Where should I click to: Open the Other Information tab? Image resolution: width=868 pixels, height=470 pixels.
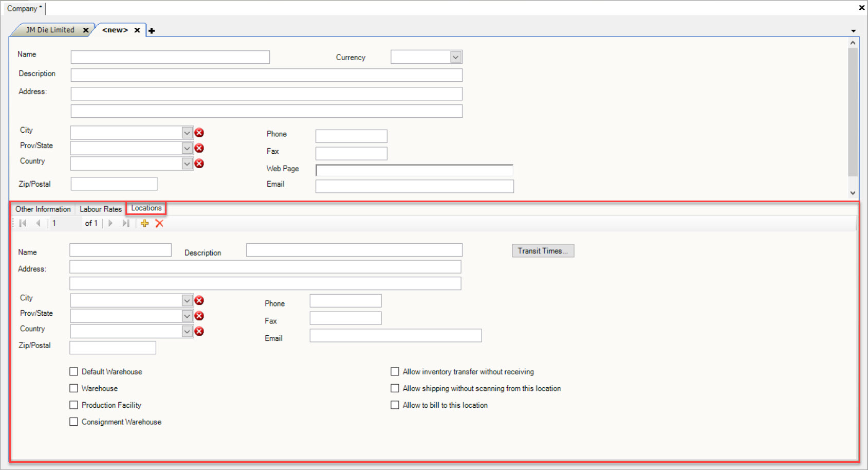43,209
